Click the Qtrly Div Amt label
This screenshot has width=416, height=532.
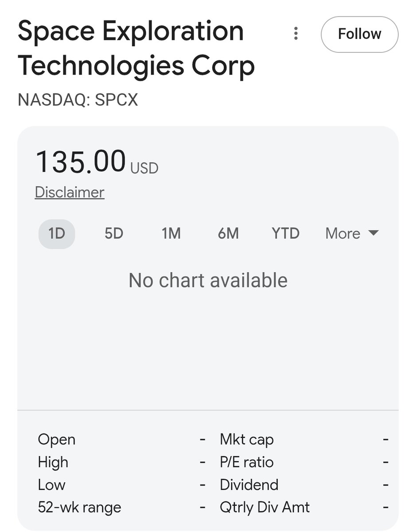(x=265, y=507)
